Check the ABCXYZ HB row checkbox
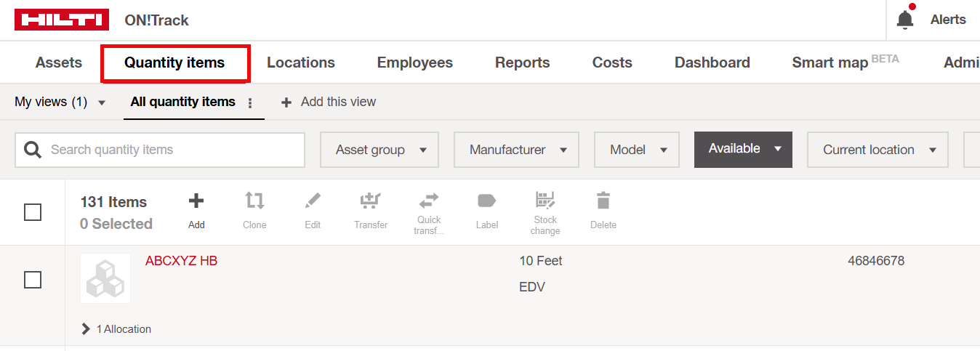Screen dimensions: 980x351 (x=33, y=279)
